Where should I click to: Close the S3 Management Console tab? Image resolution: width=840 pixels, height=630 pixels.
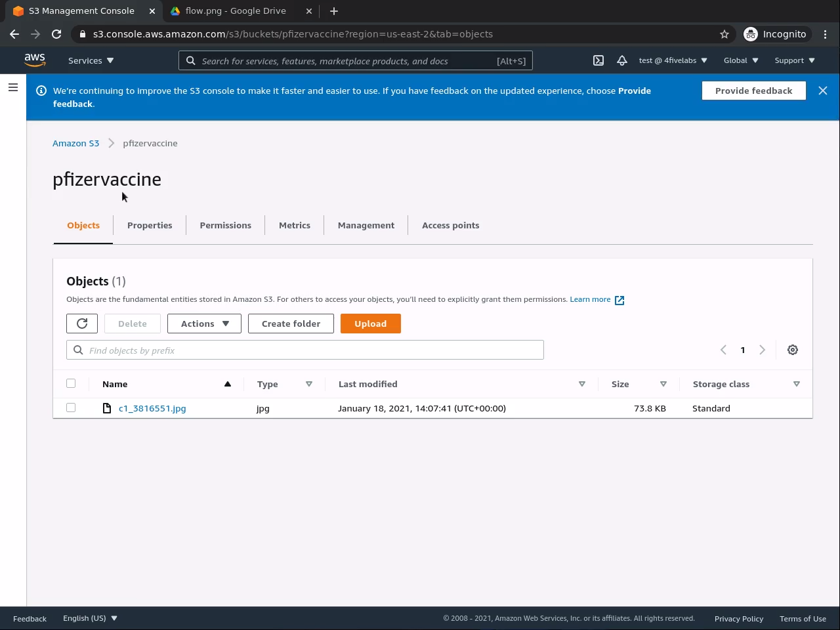(152, 11)
